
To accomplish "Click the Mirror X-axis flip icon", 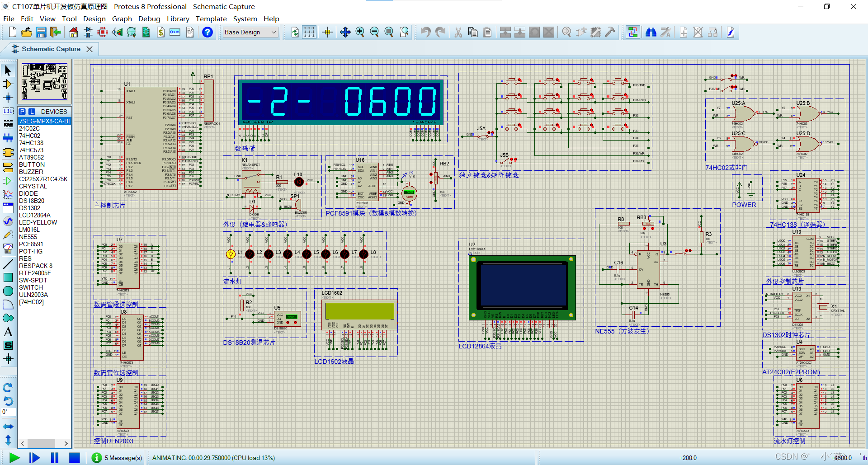I will (x=8, y=427).
